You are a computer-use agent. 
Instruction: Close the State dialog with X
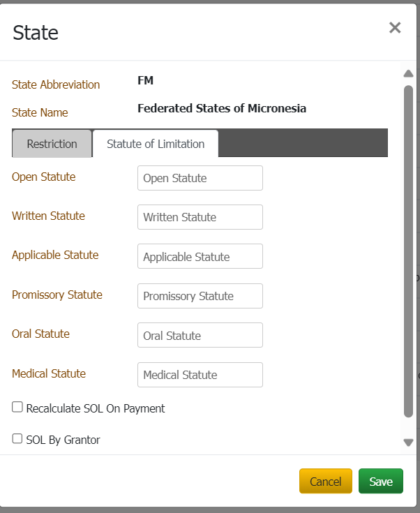tap(395, 28)
